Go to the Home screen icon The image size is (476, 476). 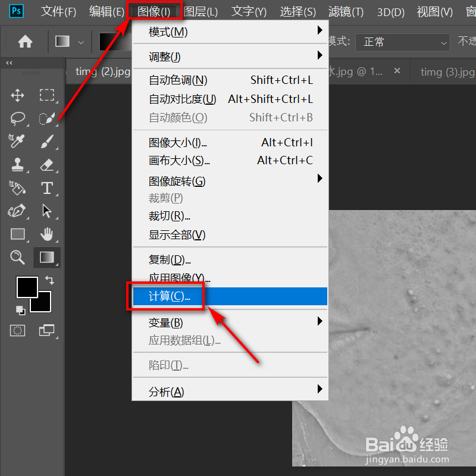pos(25,41)
